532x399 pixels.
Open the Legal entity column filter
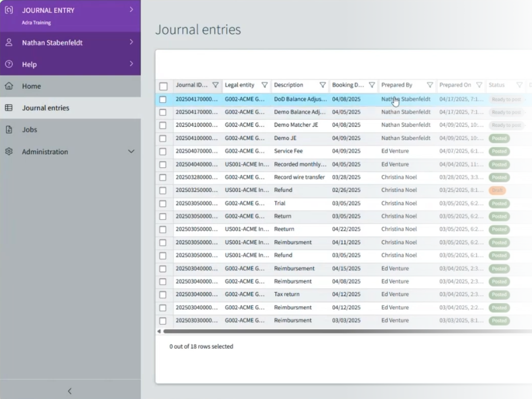(x=264, y=85)
